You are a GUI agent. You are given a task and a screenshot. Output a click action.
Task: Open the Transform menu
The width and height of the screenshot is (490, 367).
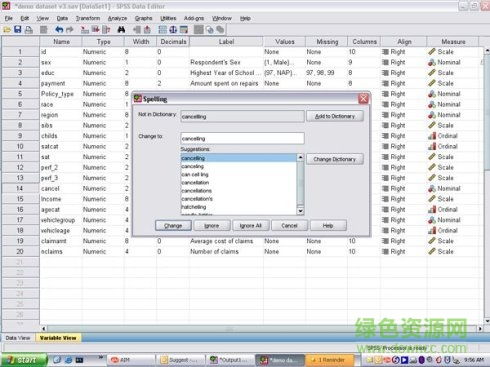[88, 18]
